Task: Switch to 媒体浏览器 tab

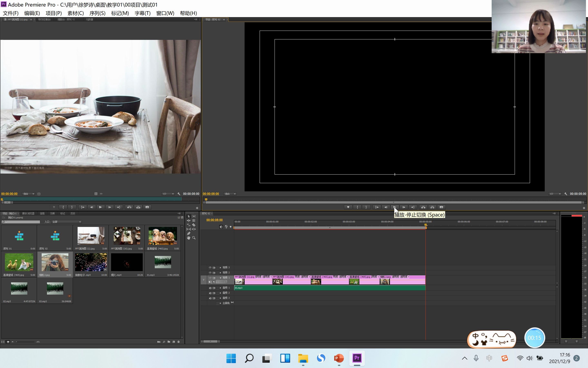Action: pyautogui.click(x=28, y=214)
